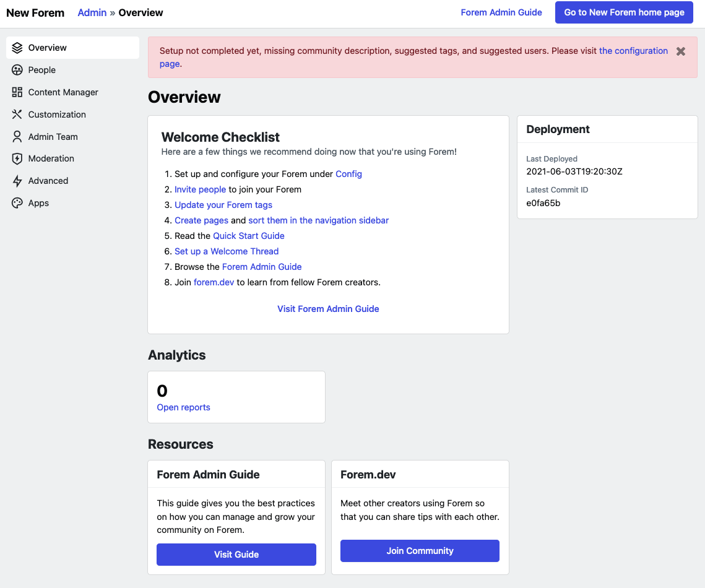Click the Moderation shield icon
The width and height of the screenshot is (705, 588).
[x=17, y=158]
